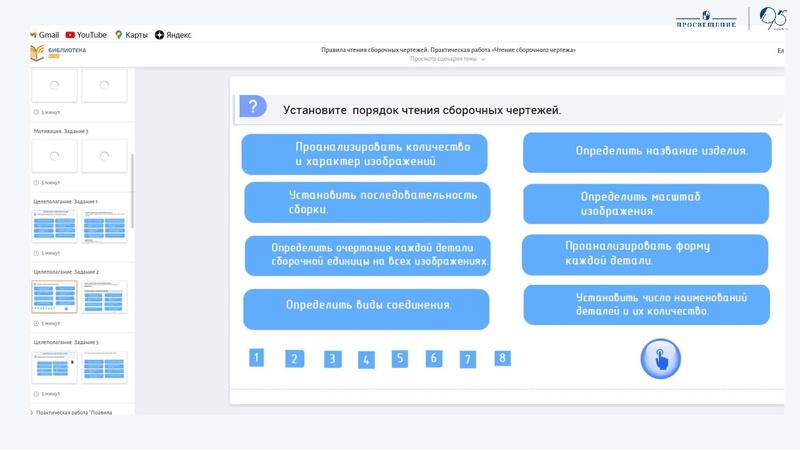
Task: Click '5 минут' under Целеполагание. Задание 2
Action: coord(47,323)
